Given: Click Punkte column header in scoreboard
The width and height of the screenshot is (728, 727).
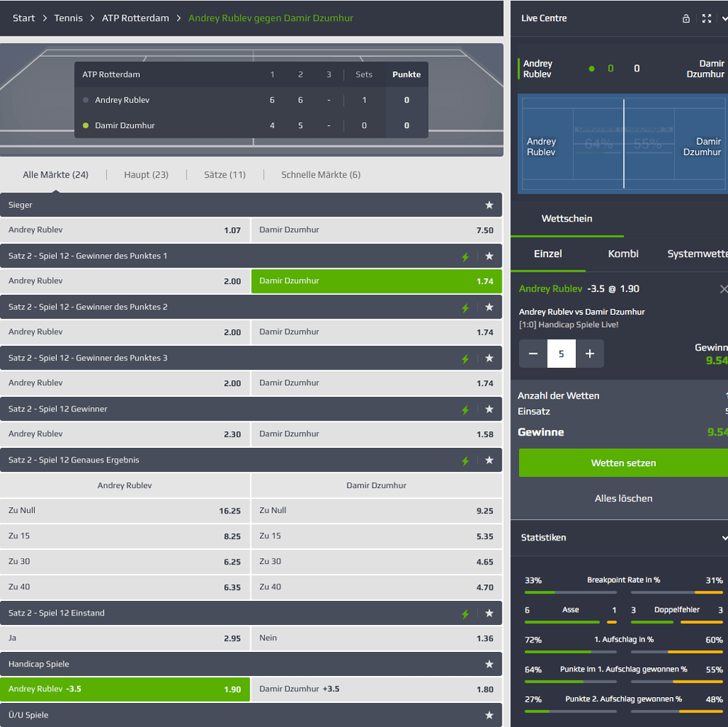Looking at the screenshot, I should pyautogui.click(x=406, y=74).
